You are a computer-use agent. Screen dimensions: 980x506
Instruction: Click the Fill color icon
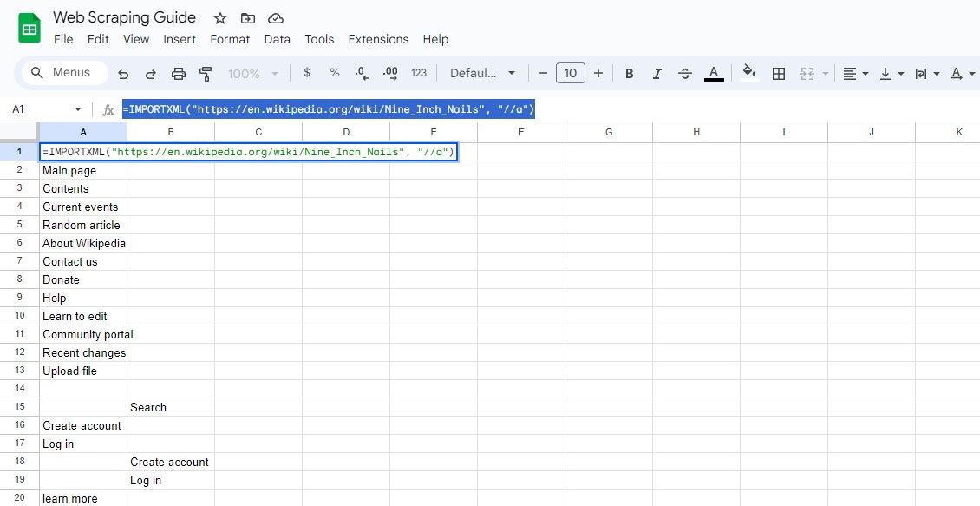tap(749, 73)
